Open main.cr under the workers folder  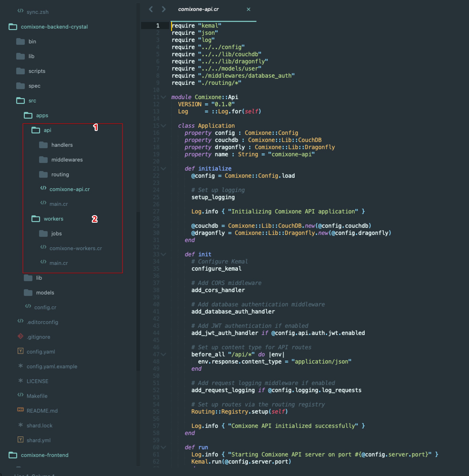(59, 263)
